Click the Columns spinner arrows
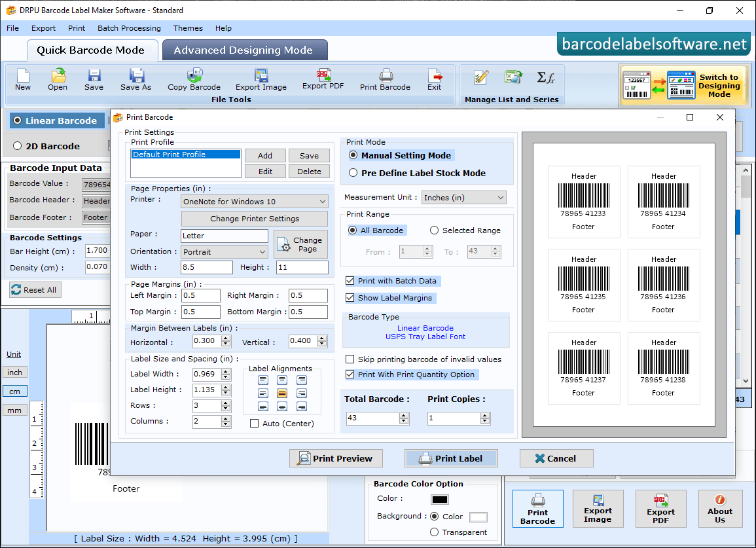Image resolution: width=756 pixels, height=548 pixels. [x=226, y=422]
